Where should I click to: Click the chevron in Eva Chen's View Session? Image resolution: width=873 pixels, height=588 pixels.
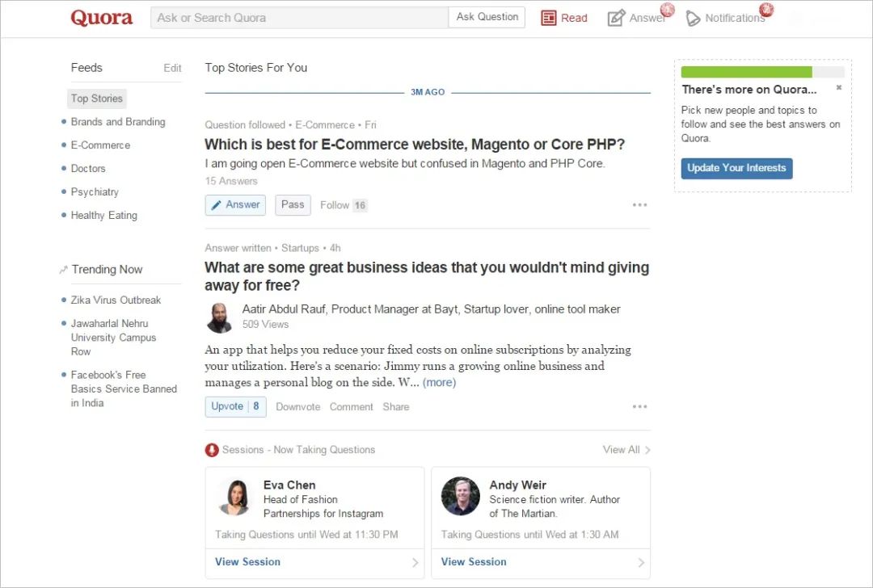coord(415,562)
